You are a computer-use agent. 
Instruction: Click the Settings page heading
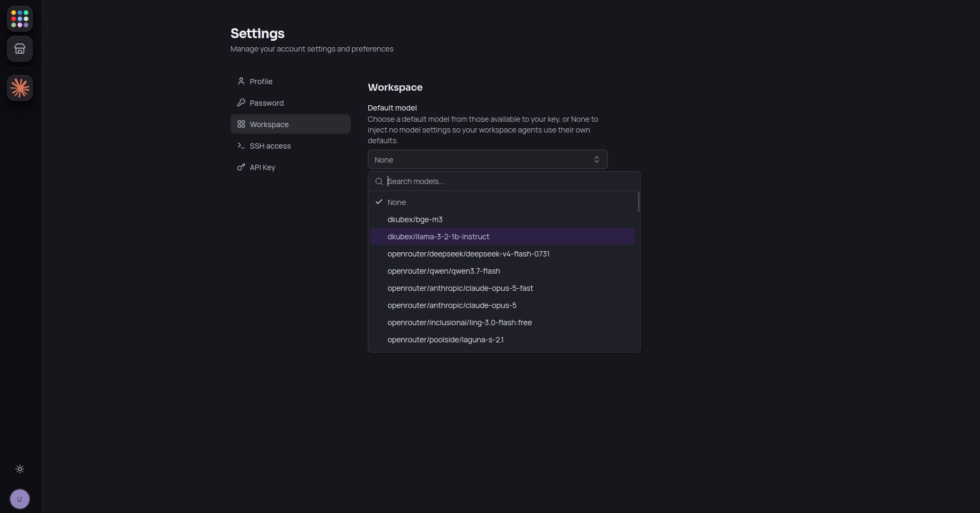coord(257,33)
